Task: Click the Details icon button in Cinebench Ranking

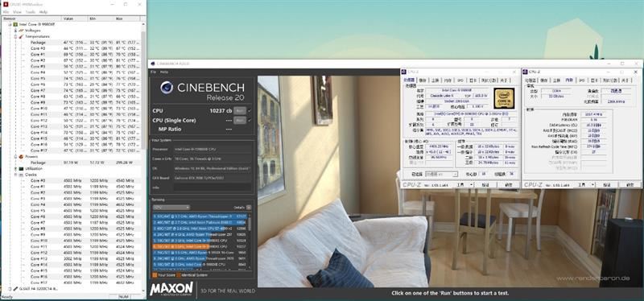Action: [x=249, y=208]
